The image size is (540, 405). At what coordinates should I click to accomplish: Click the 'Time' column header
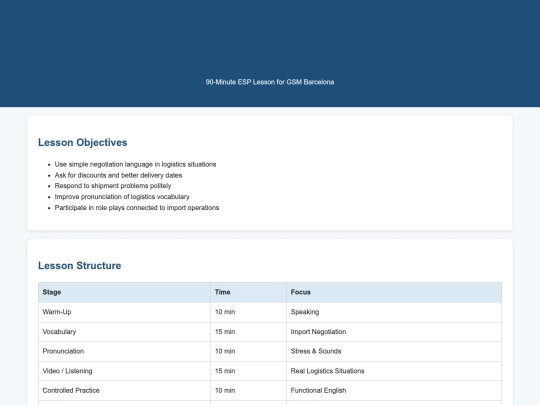point(248,292)
